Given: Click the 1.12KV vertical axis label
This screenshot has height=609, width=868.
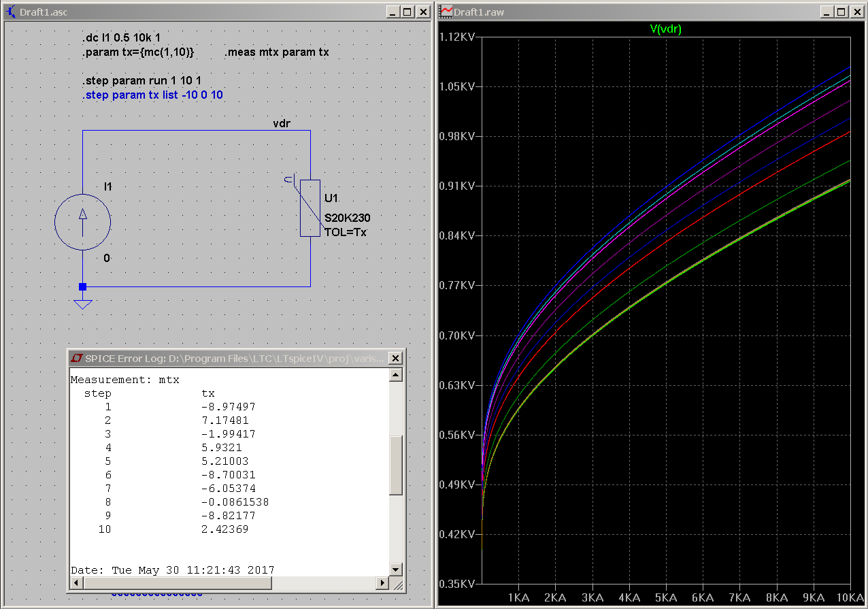Looking at the screenshot, I should (x=457, y=37).
